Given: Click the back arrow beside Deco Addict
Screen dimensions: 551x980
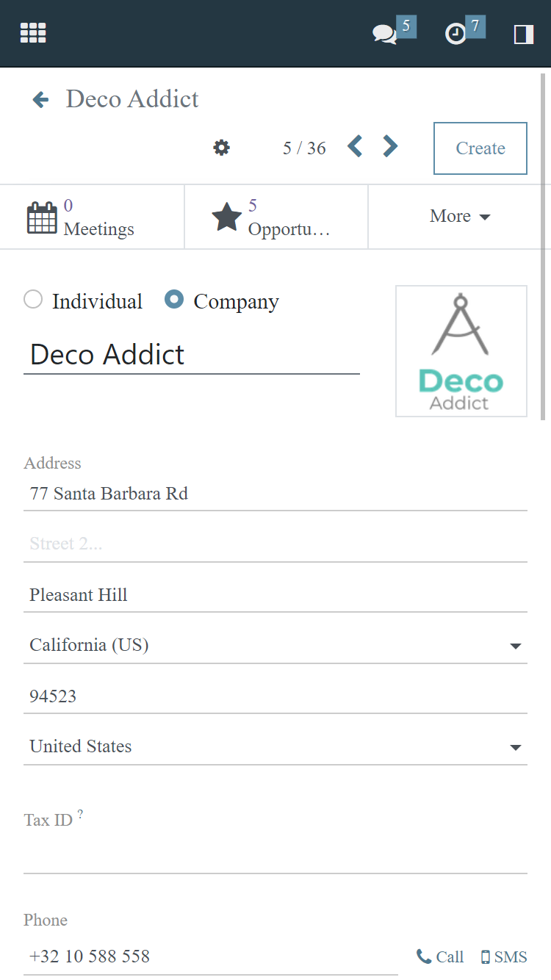Looking at the screenshot, I should point(40,99).
